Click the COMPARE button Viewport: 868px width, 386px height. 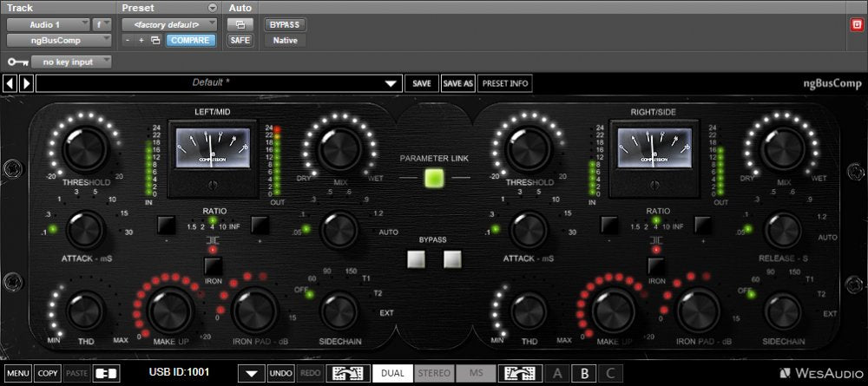[191, 40]
